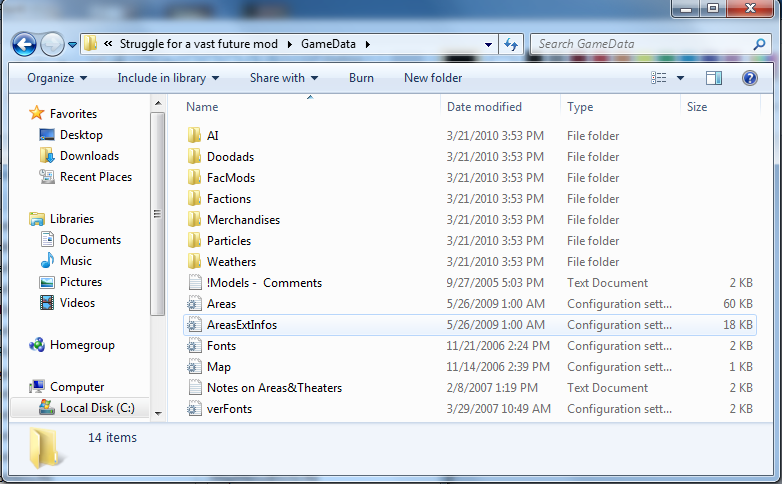Toggle the preview pane icon

[x=713, y=78]
